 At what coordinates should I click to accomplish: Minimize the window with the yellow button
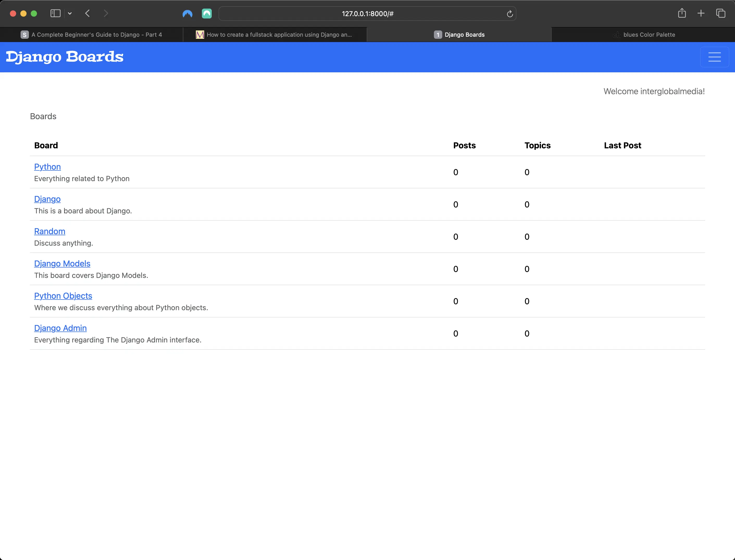tap(23, 13)
